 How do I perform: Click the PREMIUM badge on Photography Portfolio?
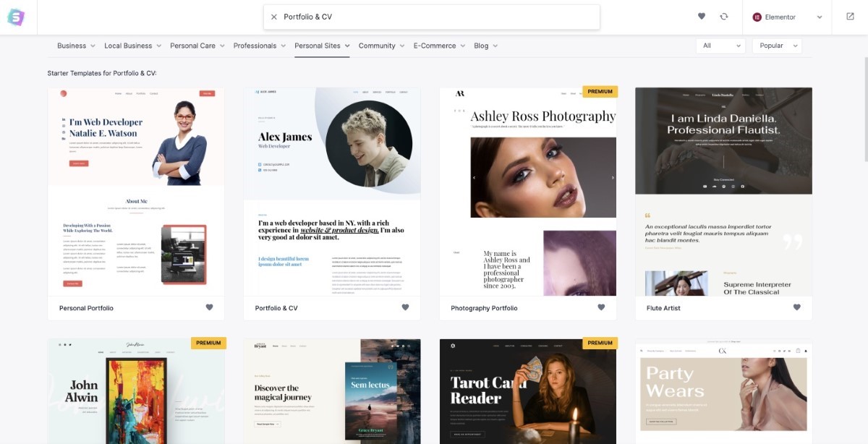coord(600,92)
